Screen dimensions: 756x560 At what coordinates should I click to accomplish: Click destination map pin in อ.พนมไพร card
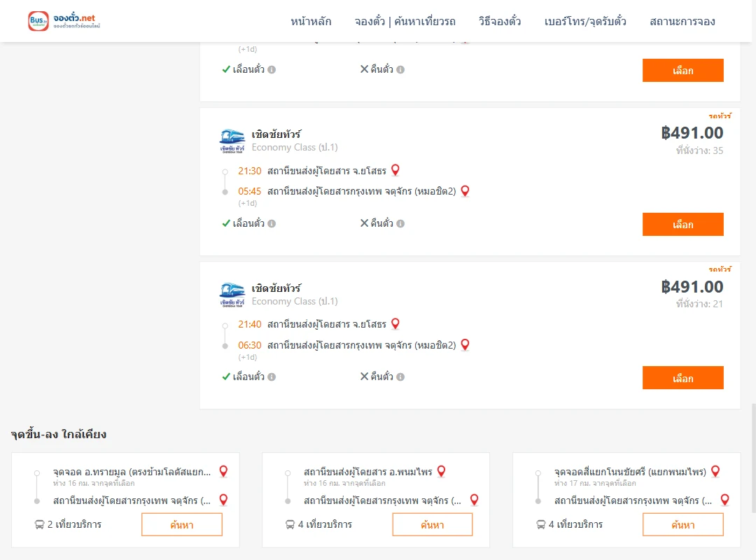click(x=475, y=500)
